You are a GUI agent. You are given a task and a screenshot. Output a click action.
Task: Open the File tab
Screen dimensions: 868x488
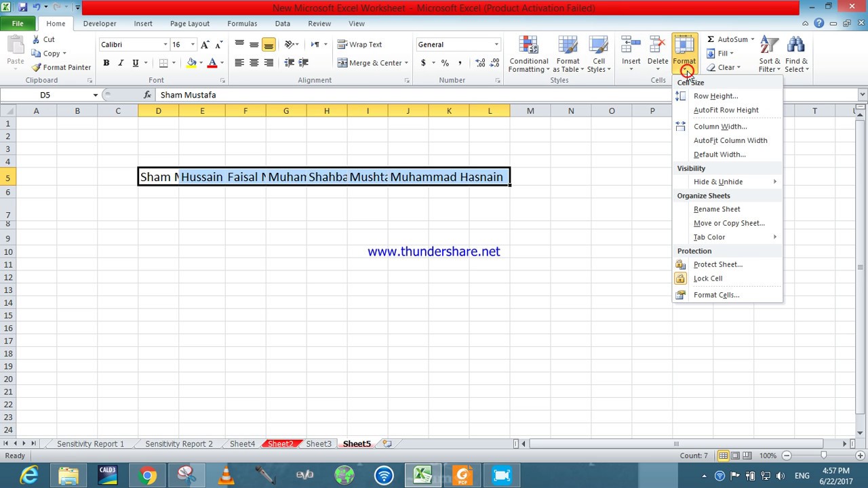pyautogui.click(x=18, y=24)
